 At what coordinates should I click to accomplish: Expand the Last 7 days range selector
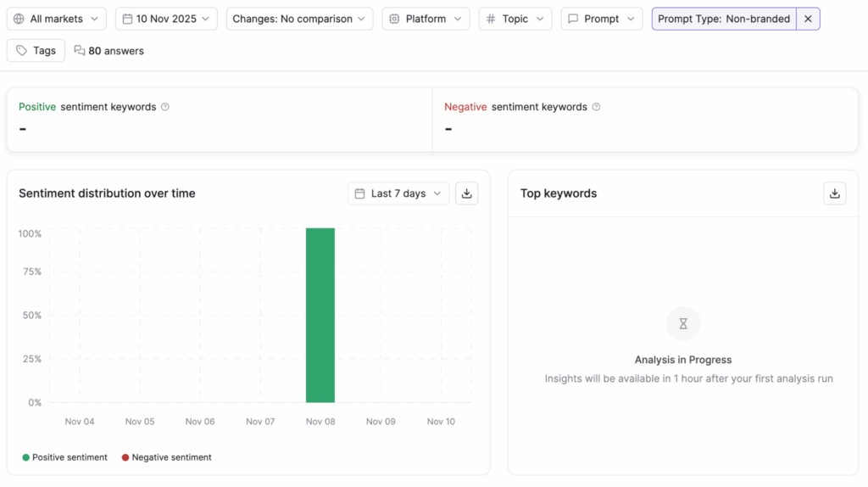(398, 193)
